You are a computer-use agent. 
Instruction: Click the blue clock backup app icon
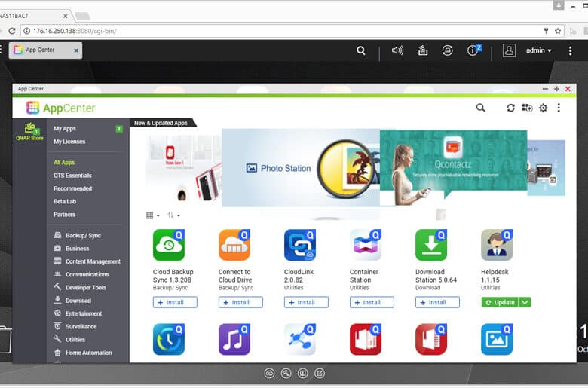click(x=169, y=339)
